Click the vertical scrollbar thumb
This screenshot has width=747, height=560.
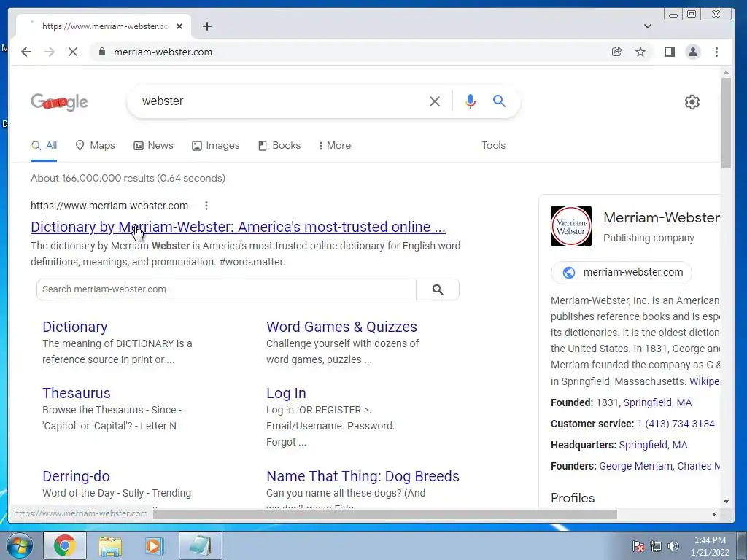[x=726, y=122]
